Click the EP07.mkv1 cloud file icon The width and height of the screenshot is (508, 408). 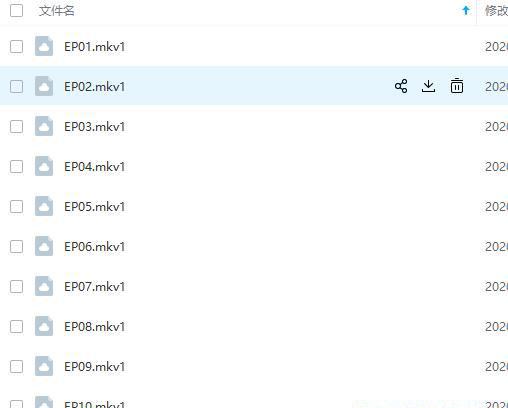(44, 286)
